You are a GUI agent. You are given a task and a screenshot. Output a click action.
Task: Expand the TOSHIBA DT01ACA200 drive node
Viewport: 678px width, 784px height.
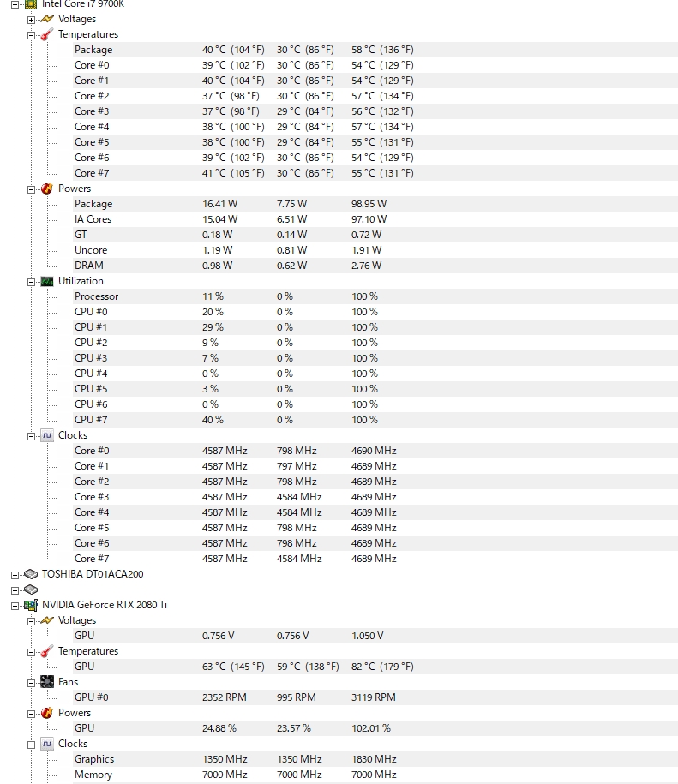pos(15,575)
